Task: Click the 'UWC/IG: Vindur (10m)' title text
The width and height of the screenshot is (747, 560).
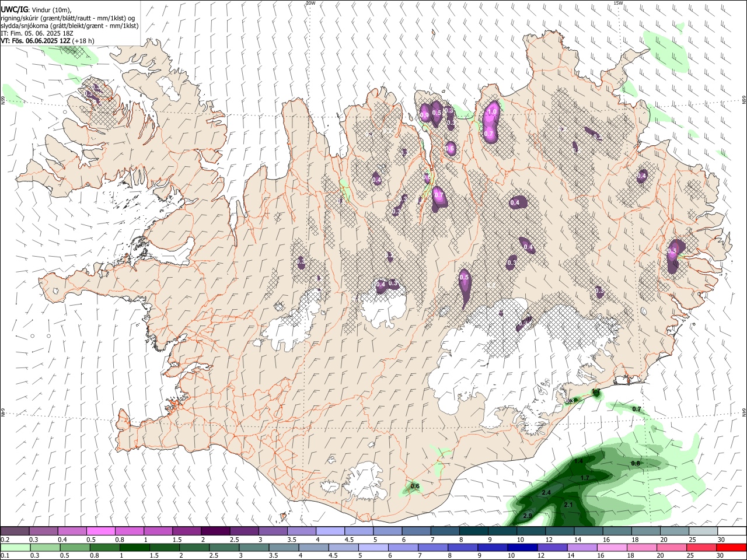Action: [36, 10]
